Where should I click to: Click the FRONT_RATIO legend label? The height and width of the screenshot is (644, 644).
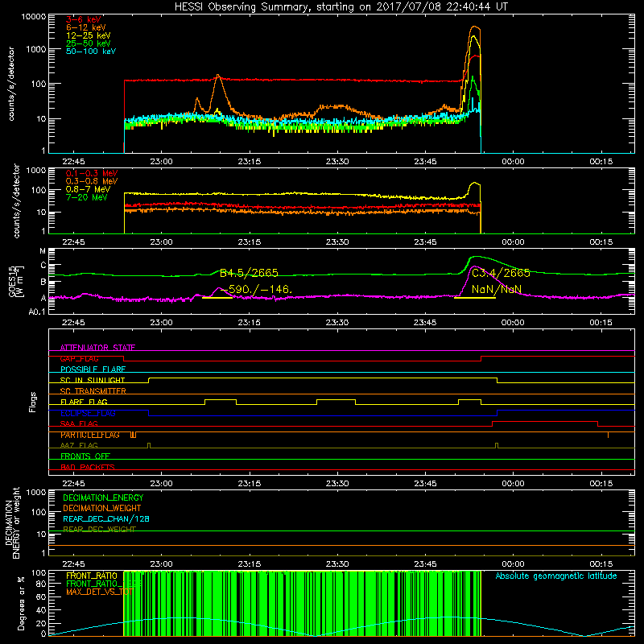[92, 576]
